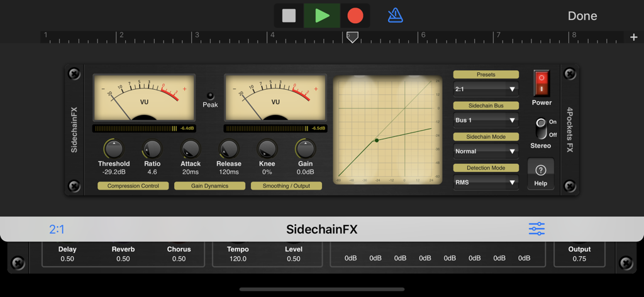Open the Detection Mode dropdown showing RMS
Image resolution: width=644 pixels, height=297 pixels.
[x=486, y=183]
